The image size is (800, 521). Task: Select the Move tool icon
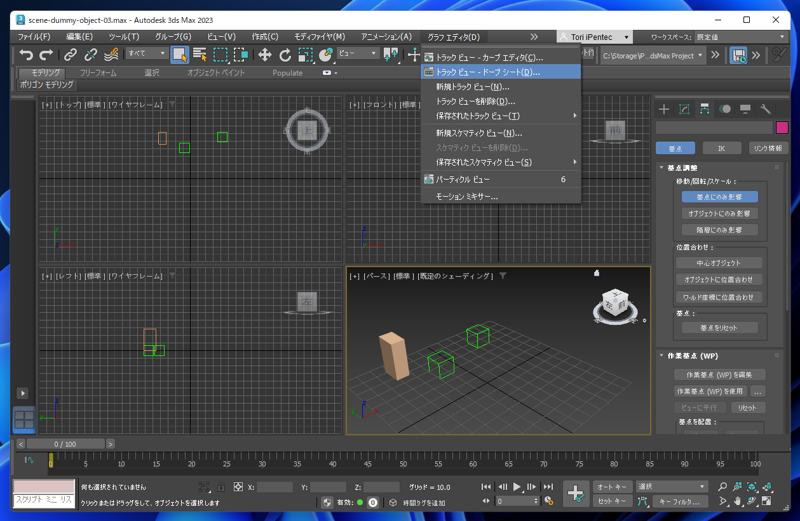264,55
